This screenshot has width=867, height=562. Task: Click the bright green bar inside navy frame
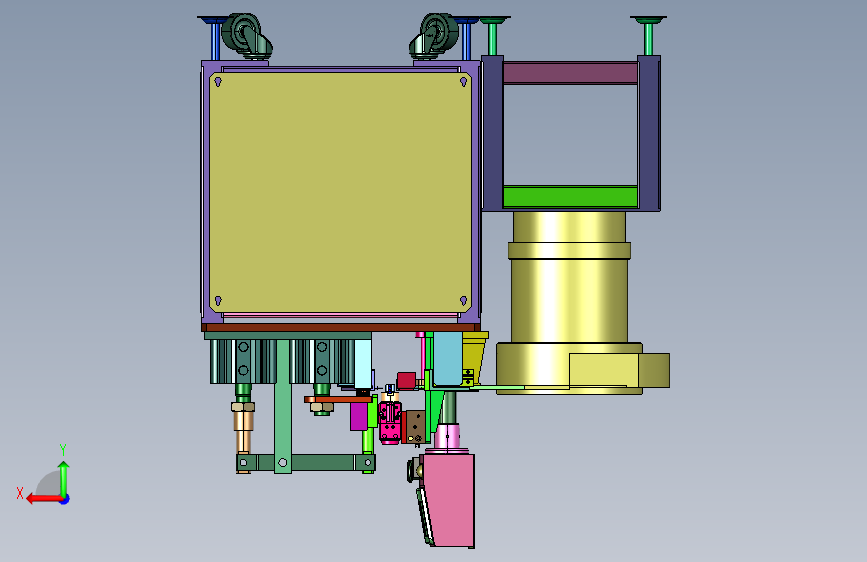pyautogui.click(x=570, y=197)
